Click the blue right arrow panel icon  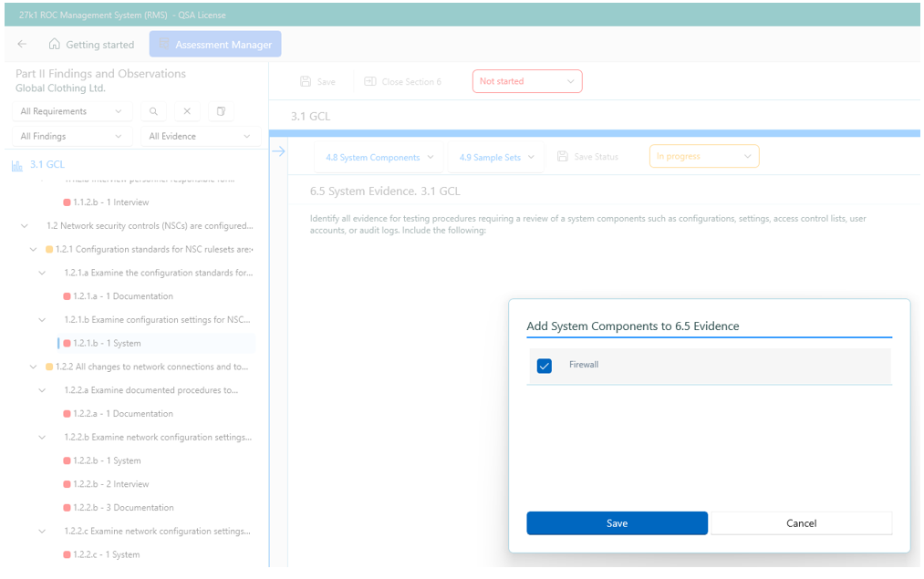(x=279, y=151)
